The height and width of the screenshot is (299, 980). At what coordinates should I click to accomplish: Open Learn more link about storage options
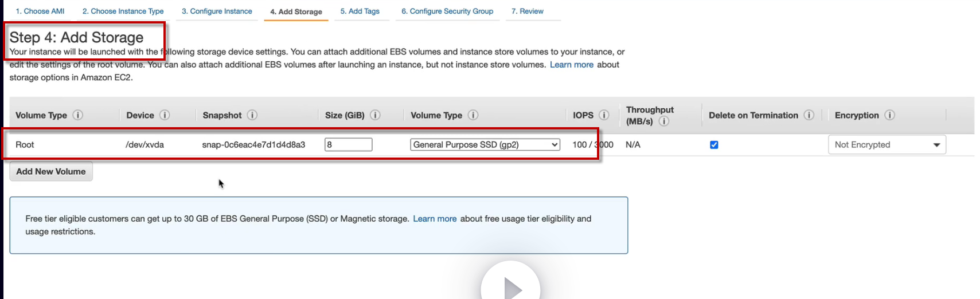click(572, 65)
